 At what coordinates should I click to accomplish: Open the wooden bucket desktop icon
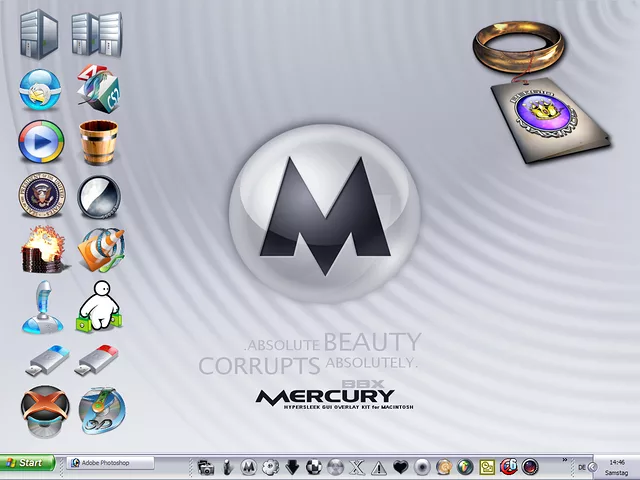99,142
